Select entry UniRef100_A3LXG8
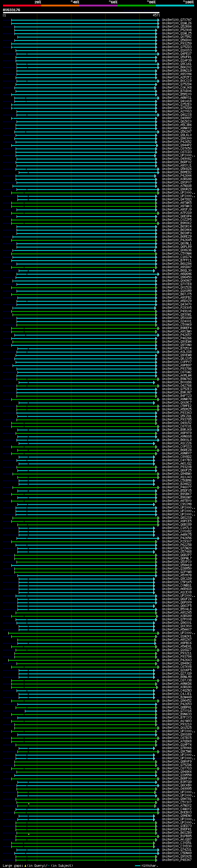Viewport: 197px width, 868px height. tap(177, 352)
